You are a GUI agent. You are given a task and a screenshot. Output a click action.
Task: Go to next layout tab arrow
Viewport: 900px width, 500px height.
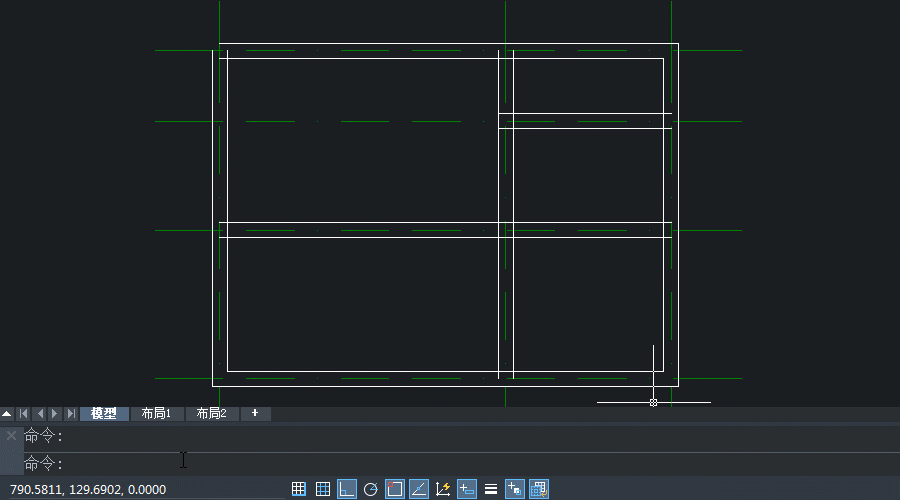coord(55,413)
